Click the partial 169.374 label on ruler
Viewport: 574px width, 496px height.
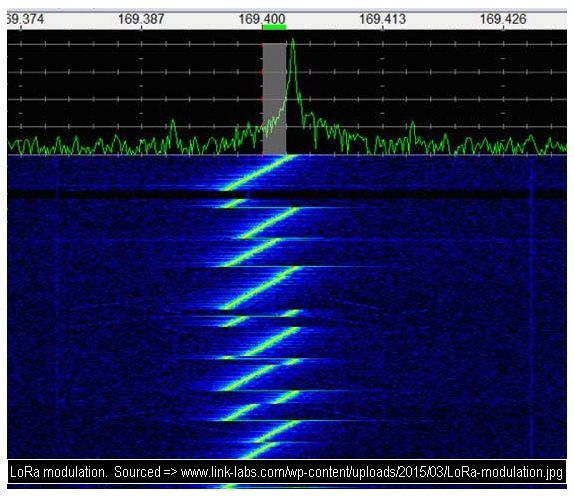(25, 19)
